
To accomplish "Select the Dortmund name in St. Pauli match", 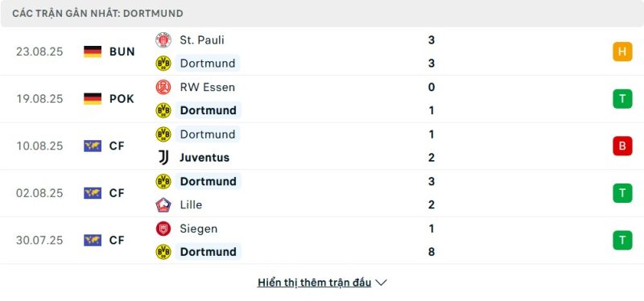I will click(208, 64).
